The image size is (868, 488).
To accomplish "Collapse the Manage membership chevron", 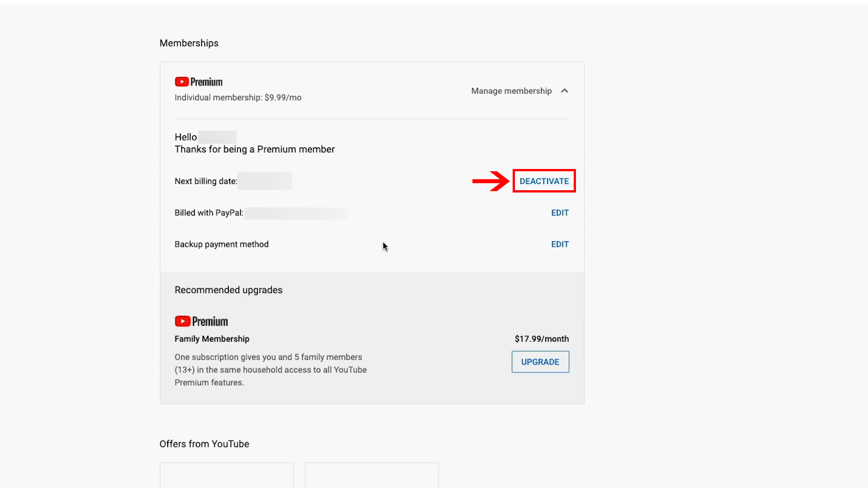I will (564, 91).
